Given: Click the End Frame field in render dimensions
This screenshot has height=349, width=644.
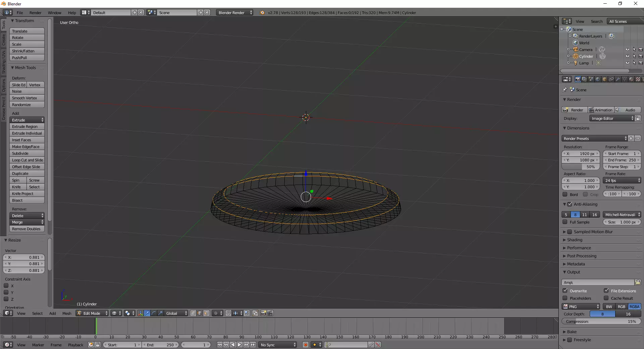Looking at the screenshot, I should pos(622,160).
